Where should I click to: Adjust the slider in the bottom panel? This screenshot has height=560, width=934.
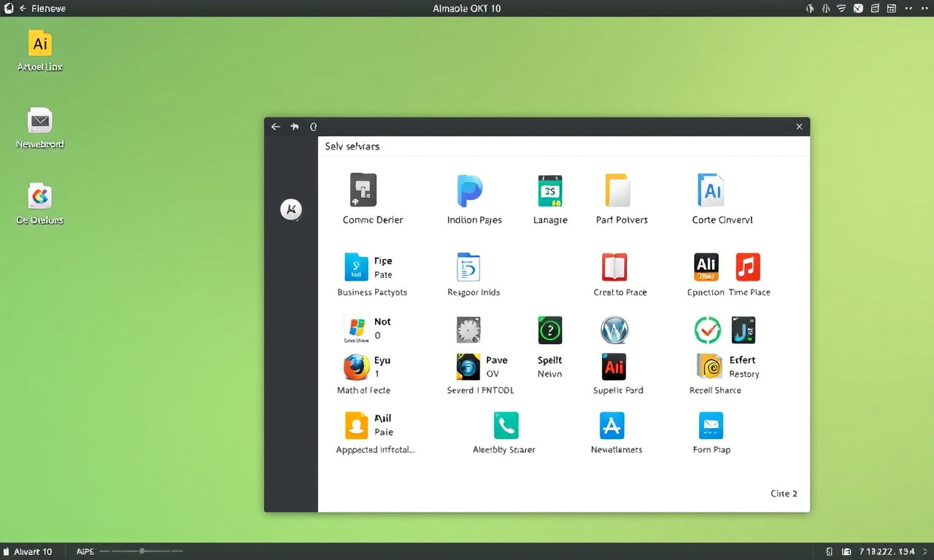(141, 551)
